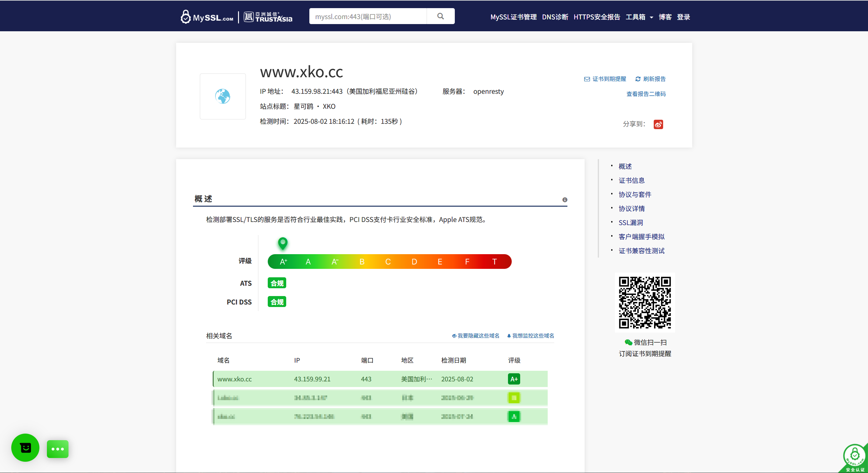The height and width of the screenshot is (473, 868).
Task: Click 我想监控这些域名 link
Action: 531,336
